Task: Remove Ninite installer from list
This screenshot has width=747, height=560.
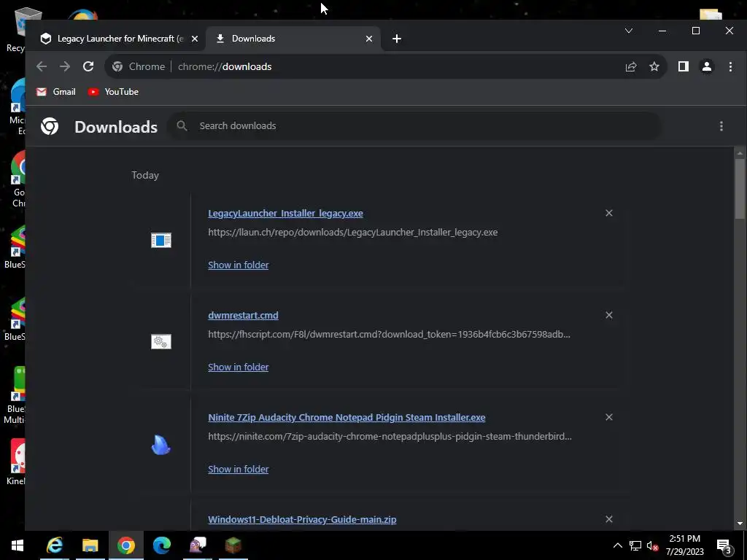Action: click(x=609, y=416)
